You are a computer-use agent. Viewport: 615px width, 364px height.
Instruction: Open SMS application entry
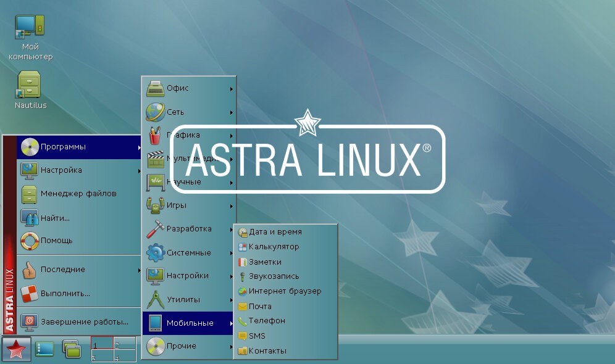coord(257,336)
